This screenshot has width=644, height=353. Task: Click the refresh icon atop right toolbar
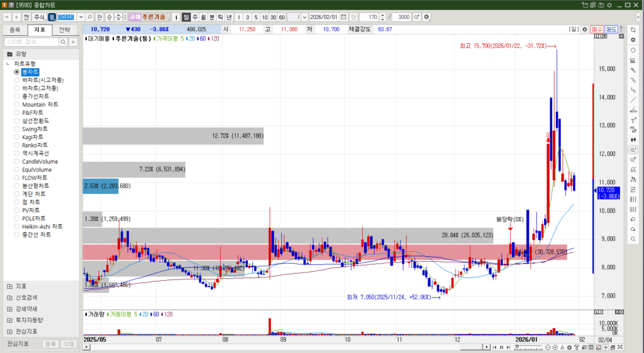(633, 30)
